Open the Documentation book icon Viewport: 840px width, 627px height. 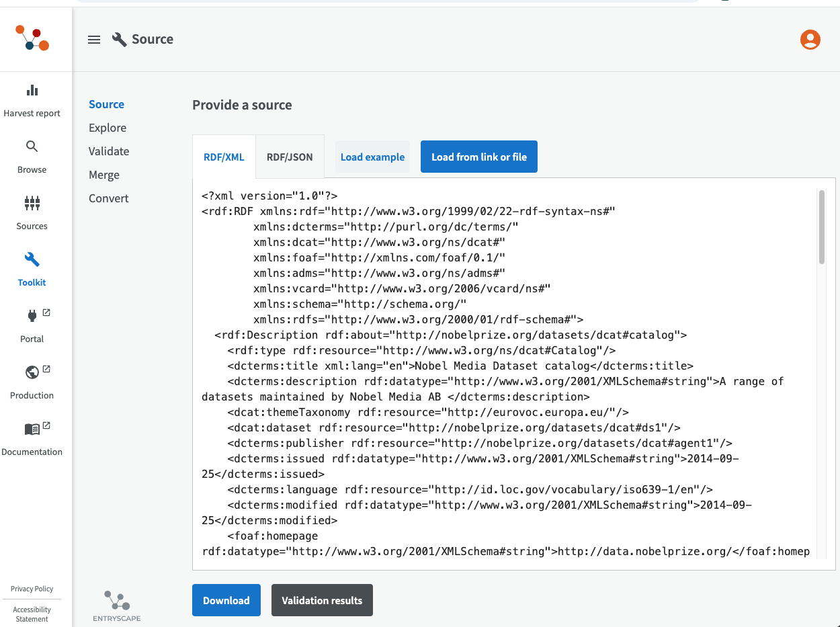point(32,429)
